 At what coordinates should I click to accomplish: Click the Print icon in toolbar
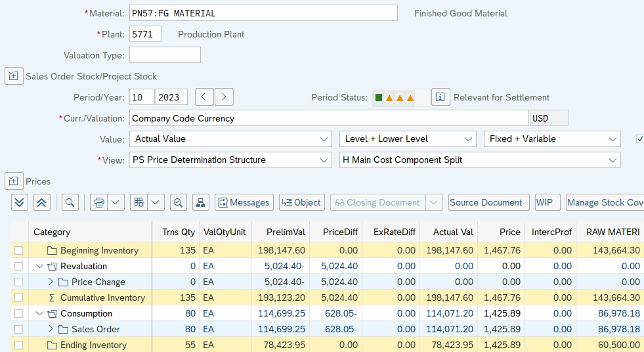tap(99, 202)
